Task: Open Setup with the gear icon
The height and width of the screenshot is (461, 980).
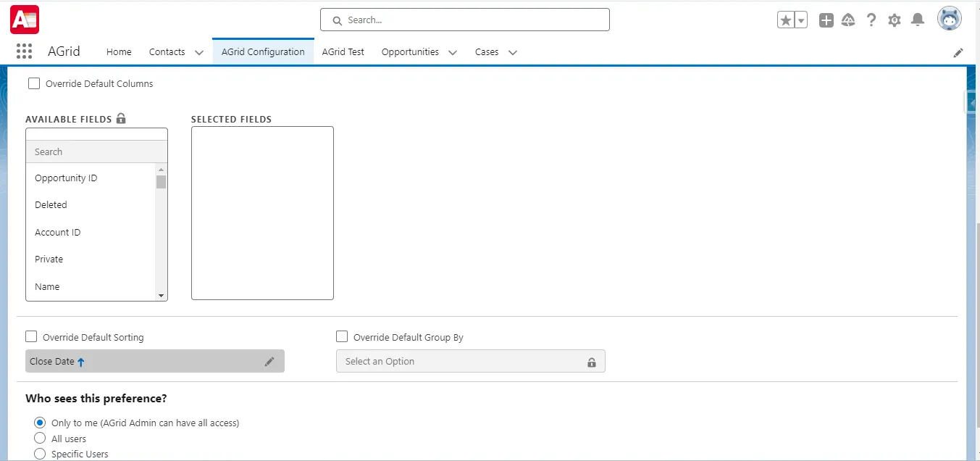Action: [x=894, y=20]
